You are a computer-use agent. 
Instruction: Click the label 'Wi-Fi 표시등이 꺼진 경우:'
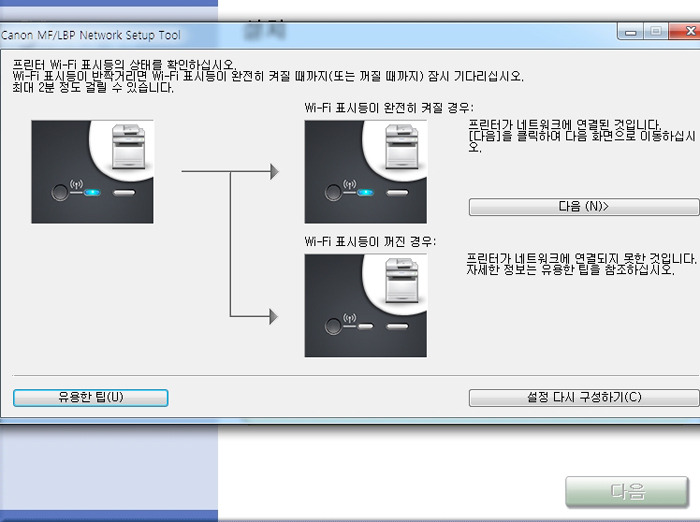370,242
